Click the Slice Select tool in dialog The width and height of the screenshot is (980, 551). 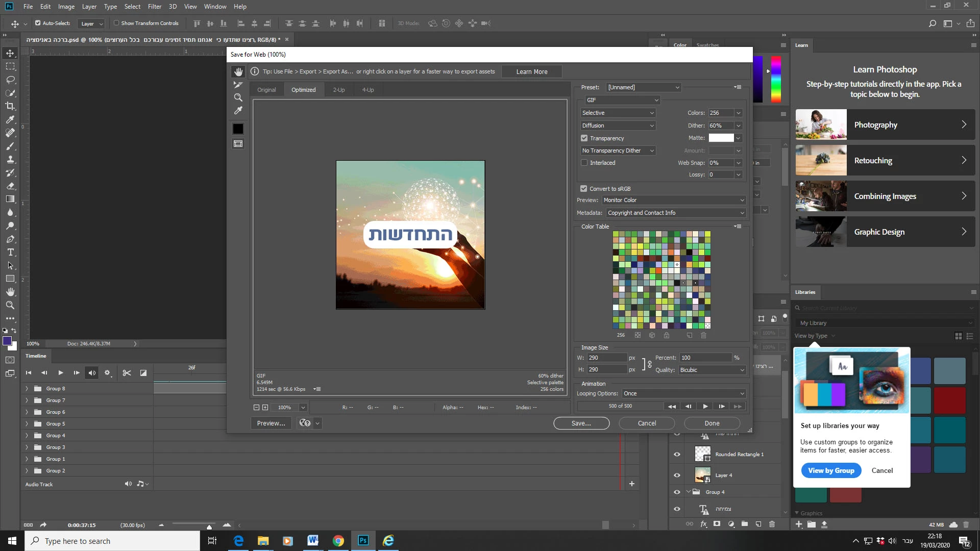tap(238, 85)
